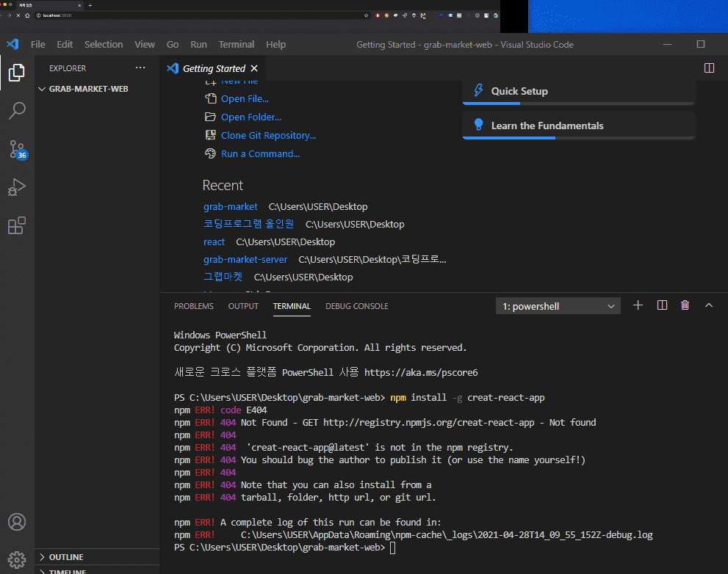Open Source Control with 36 changes

pos(18,150)
